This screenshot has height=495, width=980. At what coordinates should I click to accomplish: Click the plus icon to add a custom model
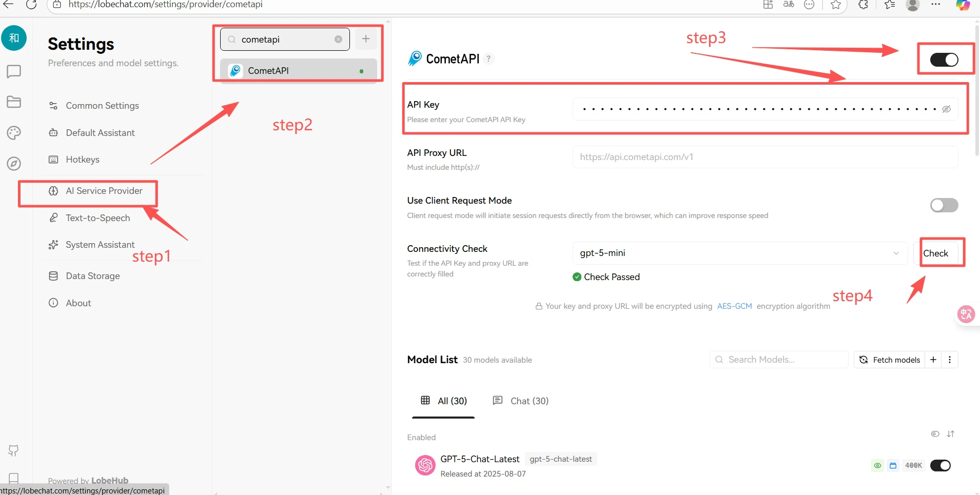(x=933, y=360)
